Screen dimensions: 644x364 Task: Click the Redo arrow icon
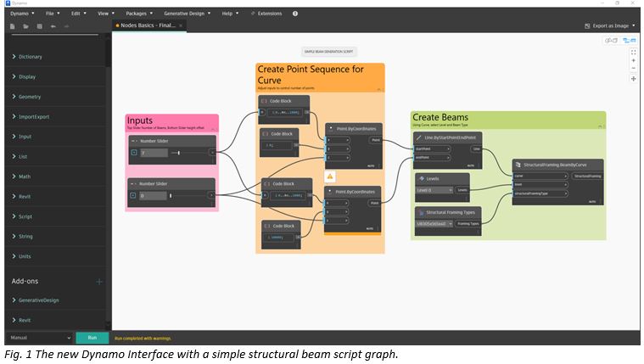click(x=66, y=26)
